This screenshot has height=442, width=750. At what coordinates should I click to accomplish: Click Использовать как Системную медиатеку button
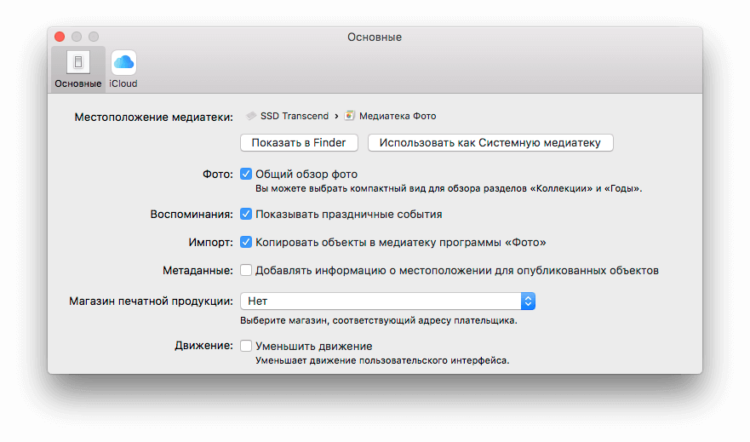tap(490, 143)
